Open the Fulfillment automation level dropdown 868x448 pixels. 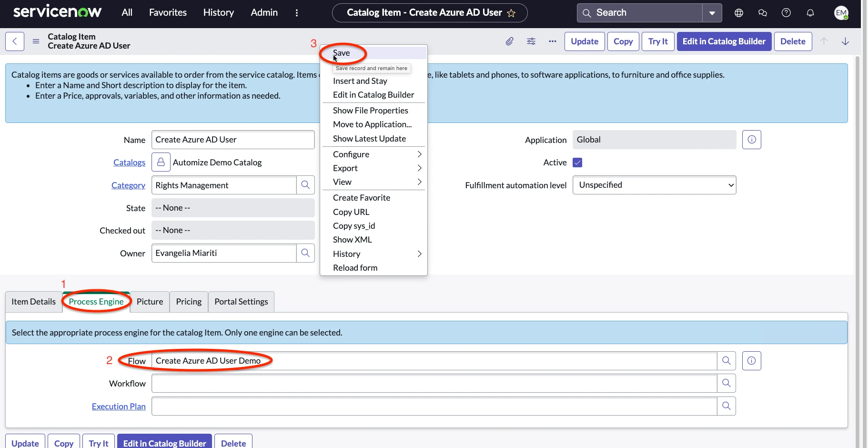point(655,185)
